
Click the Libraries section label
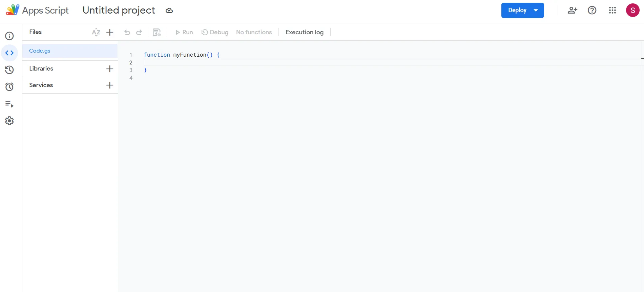tap(41, 69)
